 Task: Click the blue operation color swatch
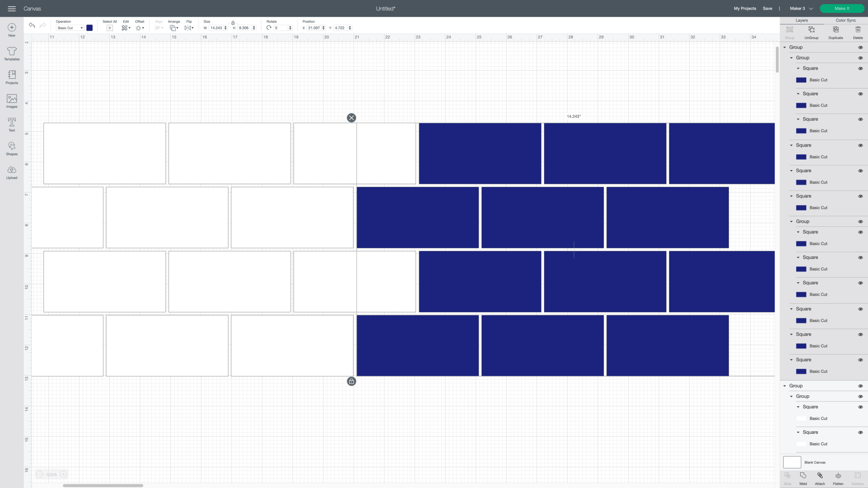click(89, 28)
